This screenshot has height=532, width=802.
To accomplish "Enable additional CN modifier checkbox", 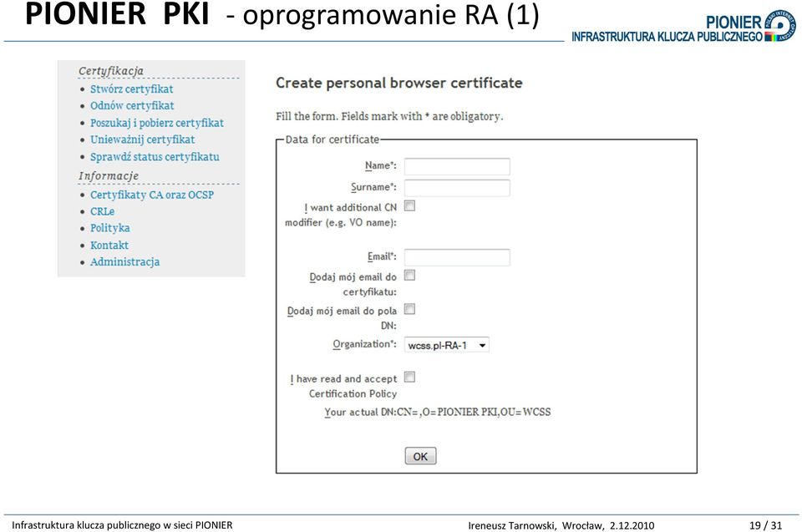I will 409,205.
